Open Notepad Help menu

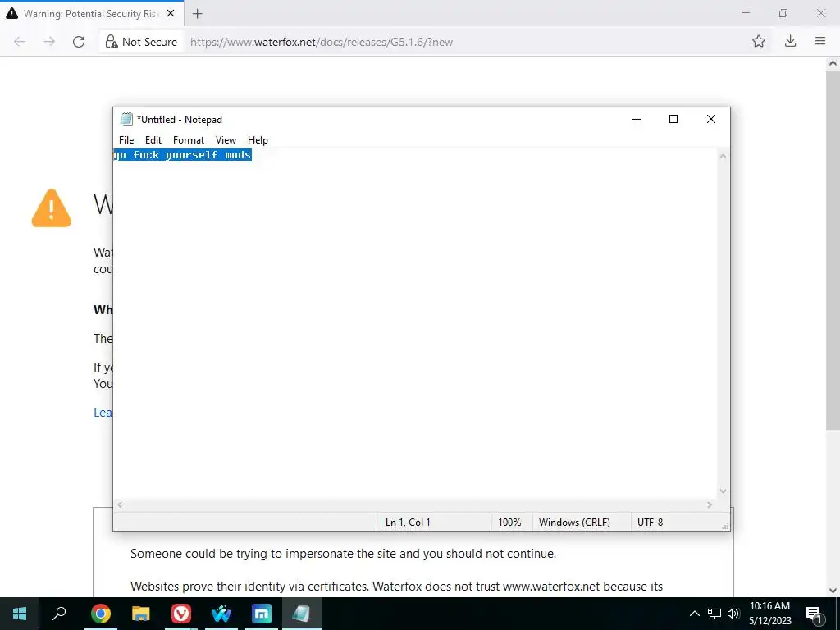pyautogui.click(x=258, y=139)
